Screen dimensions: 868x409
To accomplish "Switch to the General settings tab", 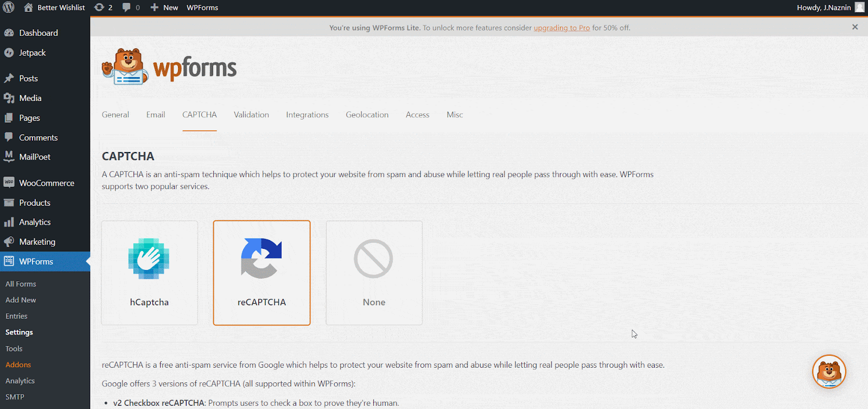I will click(x=116, y=115).
